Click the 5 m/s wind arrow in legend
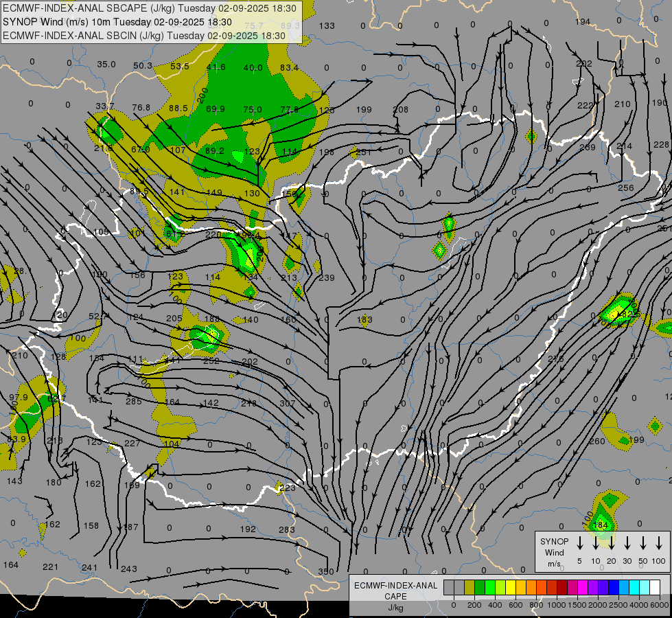The height and width of the screenshot is (618, 672). point(579,543)
